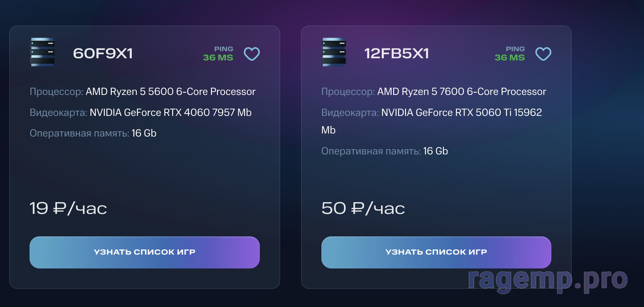644x307 pixels.
Task: Click the server icon on the 12FB5X1 card
Action: 334,52
